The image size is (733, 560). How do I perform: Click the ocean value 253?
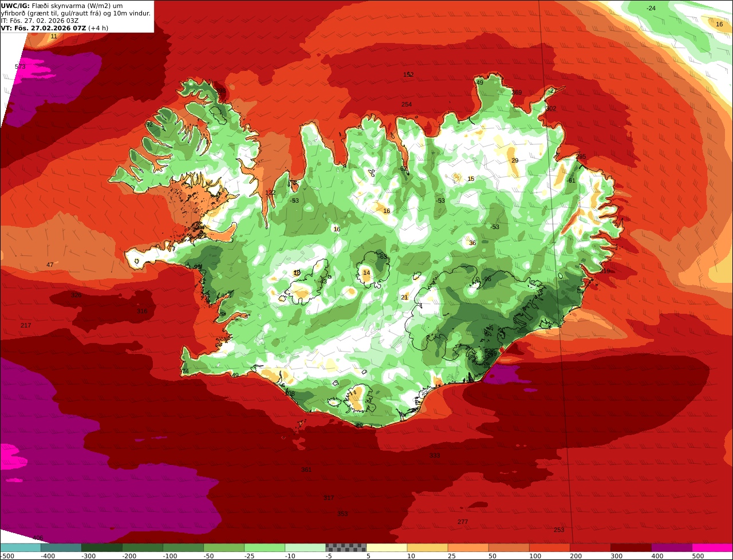click(x=559, y=530)
